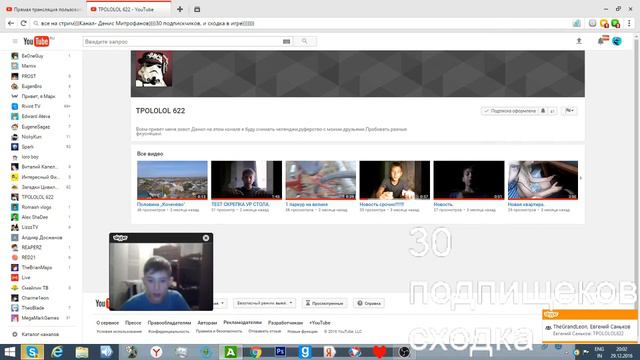Click next arrow of video shelf
Screen dimensions: 640x360
(x=581, y=178)
